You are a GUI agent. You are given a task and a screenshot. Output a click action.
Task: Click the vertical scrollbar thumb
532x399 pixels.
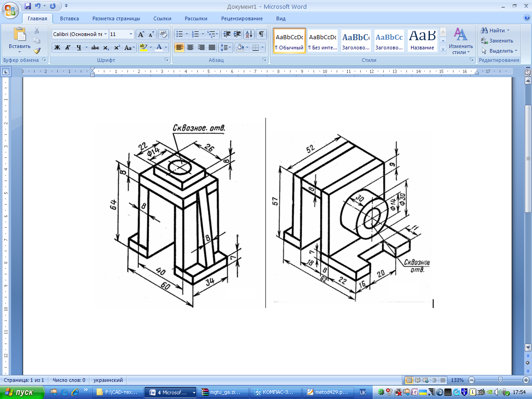tap(527, 159)
